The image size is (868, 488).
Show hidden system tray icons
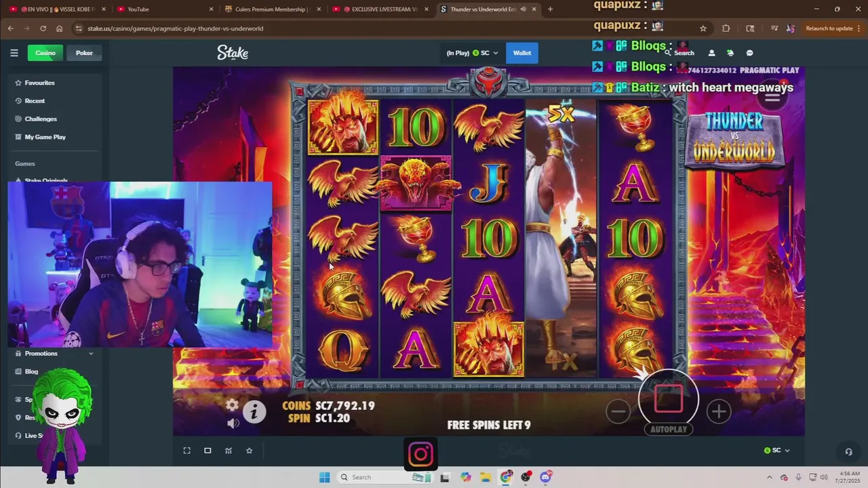tap(769, 477)
